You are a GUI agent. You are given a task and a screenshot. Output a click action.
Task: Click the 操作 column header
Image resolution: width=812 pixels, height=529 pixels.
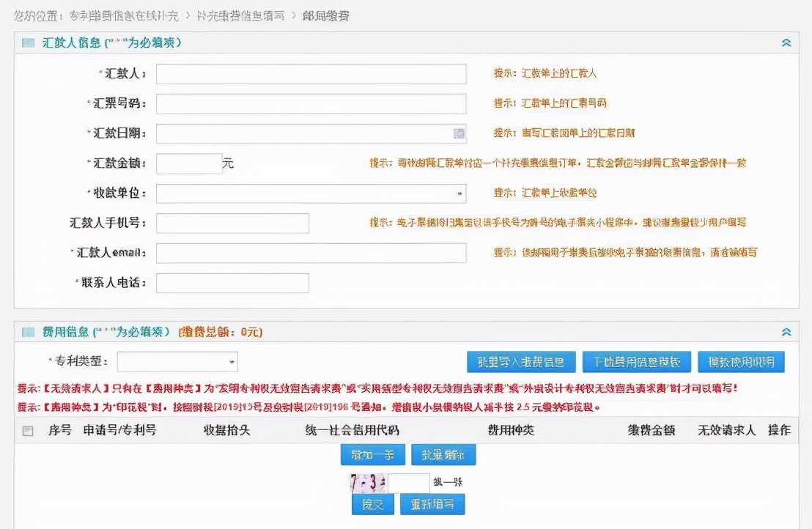coord(779,430)
